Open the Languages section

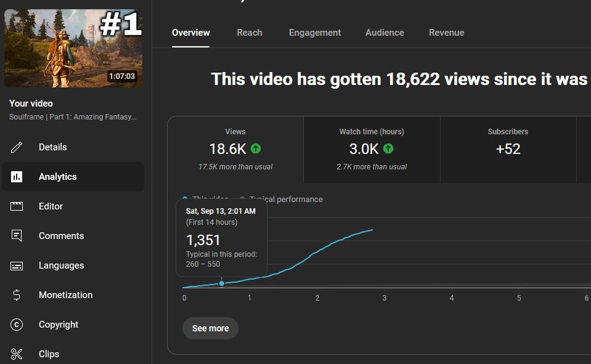pos(73,265)
